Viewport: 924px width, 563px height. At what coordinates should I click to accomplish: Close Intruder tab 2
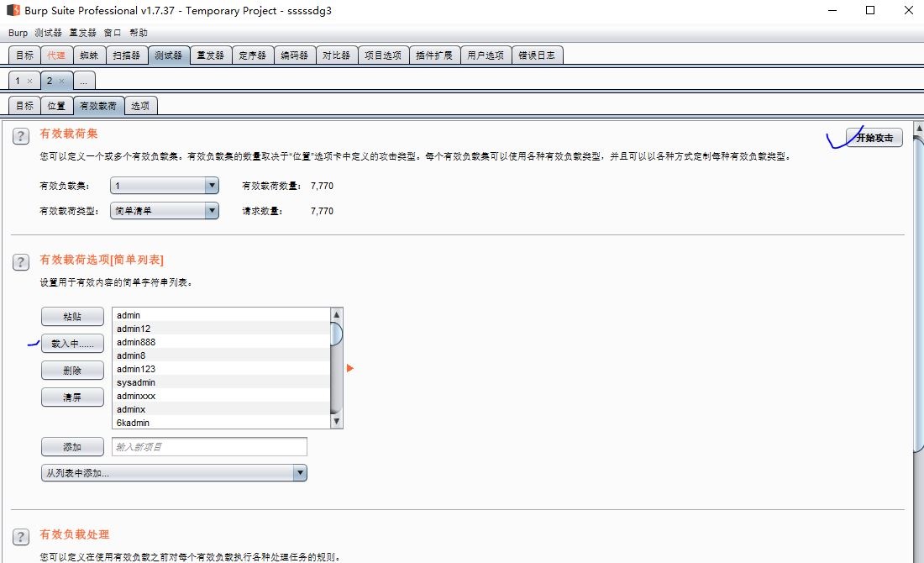point(61,81)
